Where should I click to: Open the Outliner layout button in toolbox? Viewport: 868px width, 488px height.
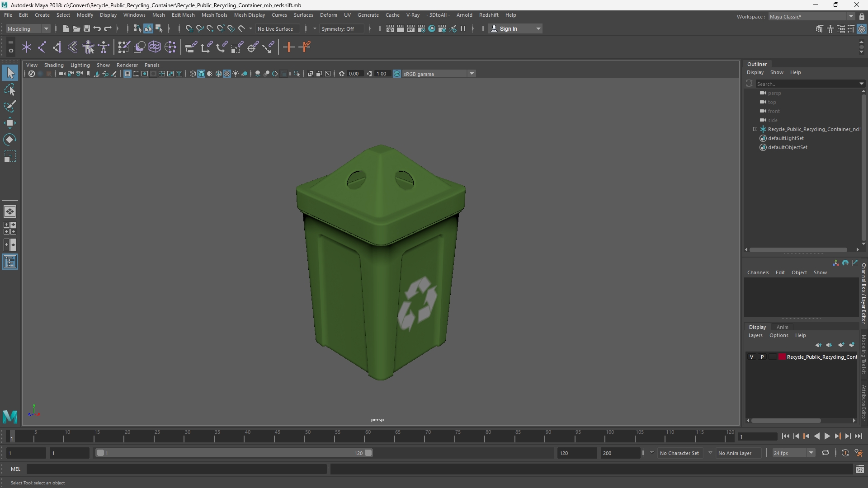click(10, 262)
